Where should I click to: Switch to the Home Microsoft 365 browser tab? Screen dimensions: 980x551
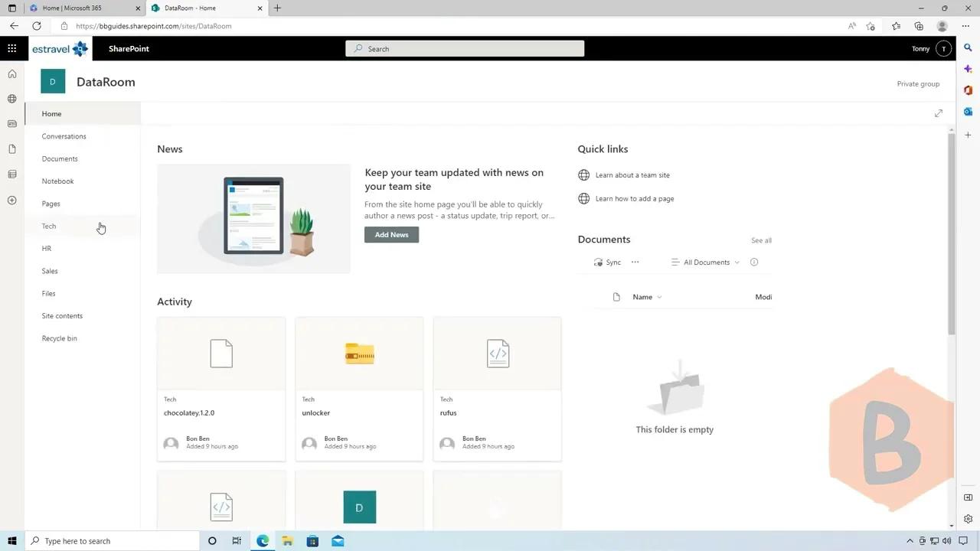[73, 8]
